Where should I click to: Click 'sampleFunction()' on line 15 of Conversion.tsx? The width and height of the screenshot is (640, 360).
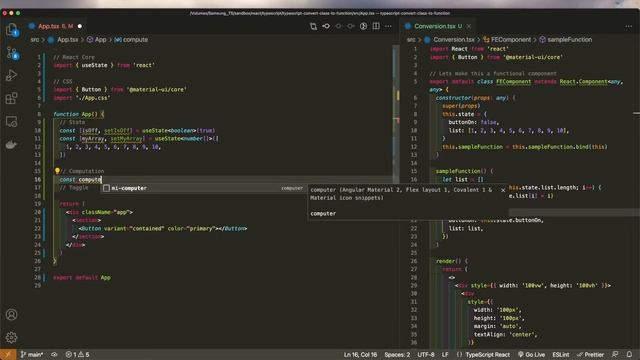(x=461, y=171)
